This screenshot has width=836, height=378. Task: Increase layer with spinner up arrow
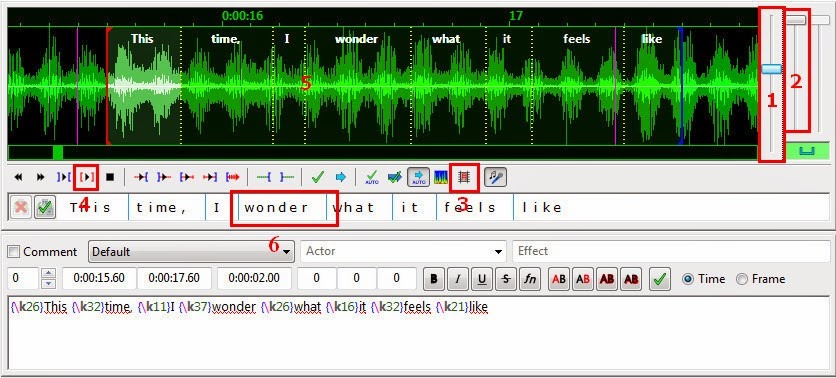tap(49, 274)
